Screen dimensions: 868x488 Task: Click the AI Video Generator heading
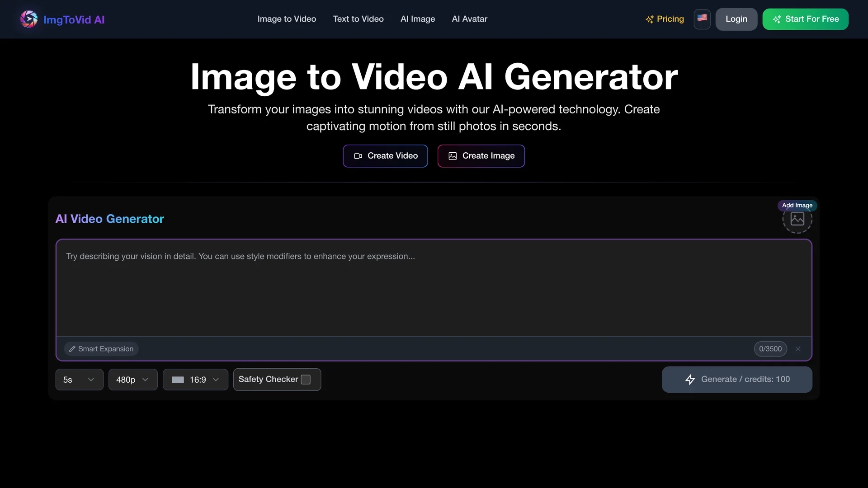point(109,219)
